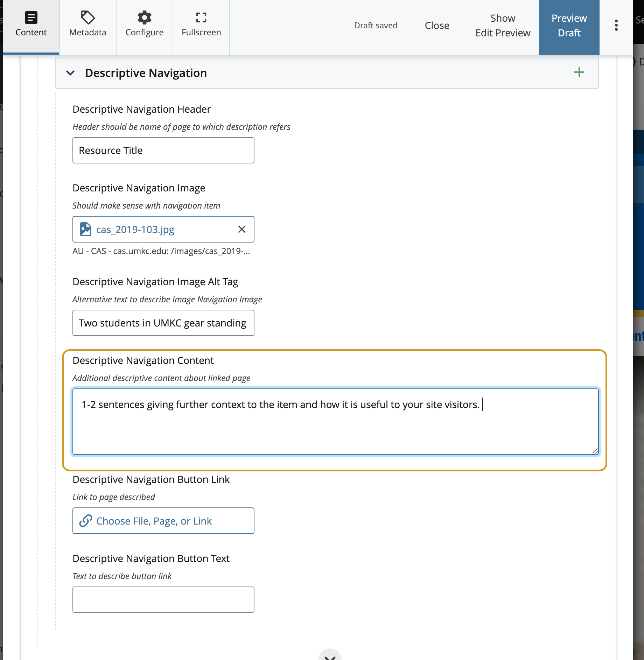The width and height of the screenshot is (644, 660).
Task: Click the Descriptive Navigation section title
Action: point(146,73)
